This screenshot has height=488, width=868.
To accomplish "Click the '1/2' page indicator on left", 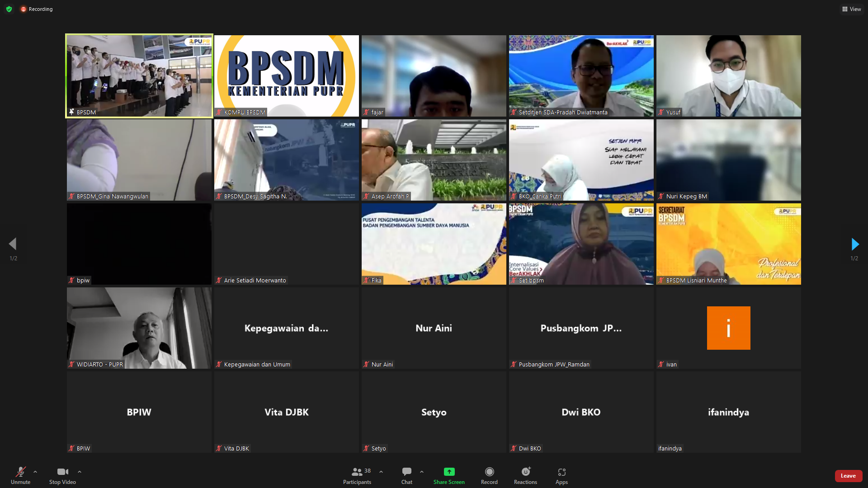I will pyautogui.click(x=14, y=258).
